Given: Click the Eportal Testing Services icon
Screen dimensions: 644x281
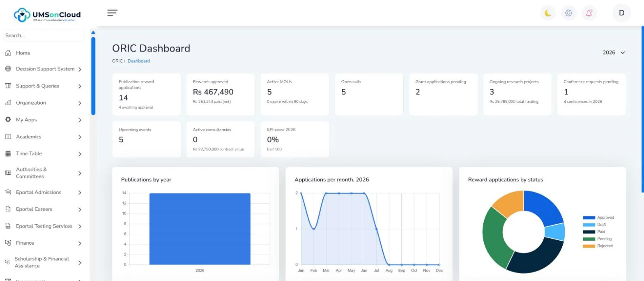Looking at the screenshot, I should pyautogui.click(x=8, y=226).
